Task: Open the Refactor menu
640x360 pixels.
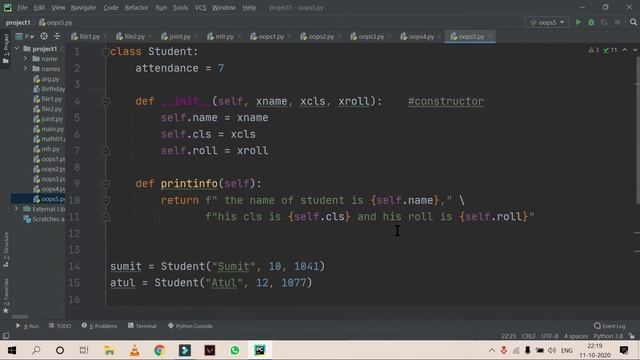Action: point(136,8)
